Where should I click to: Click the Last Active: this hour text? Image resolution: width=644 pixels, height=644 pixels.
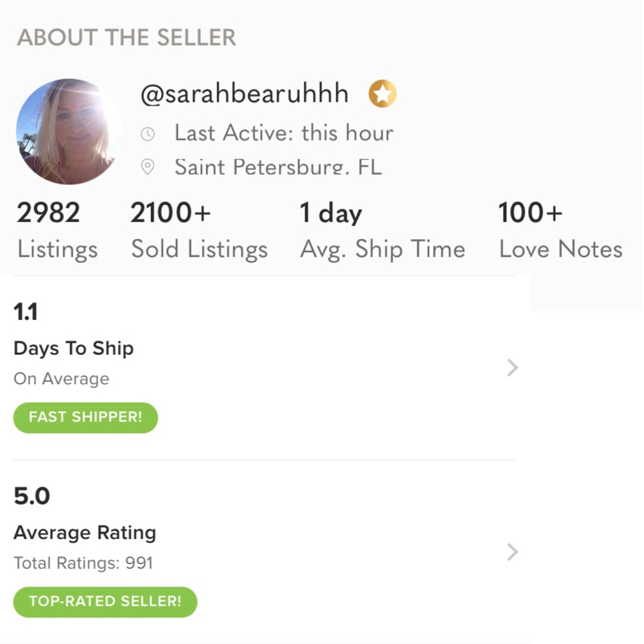point(283,133)
